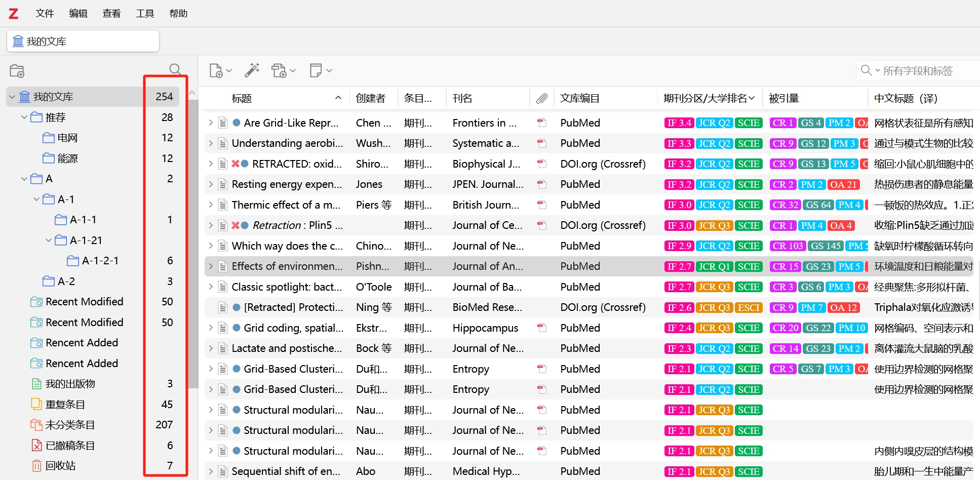Viewport: 980px width, 480px height.
Task: Click the New Note icon
Action: point(316,70)
